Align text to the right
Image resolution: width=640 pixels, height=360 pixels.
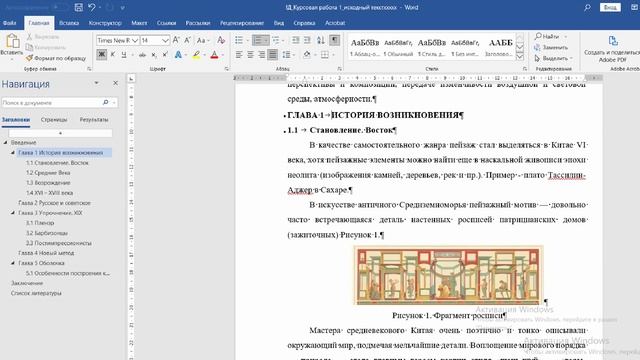[x=262, y=55]
